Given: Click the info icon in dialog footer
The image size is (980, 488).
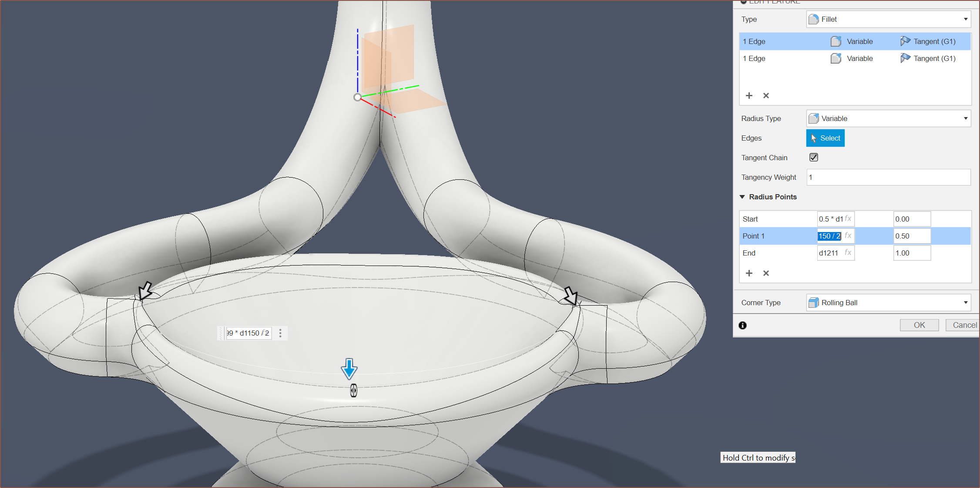Looking at the screenshot, I should pos(742,325).
